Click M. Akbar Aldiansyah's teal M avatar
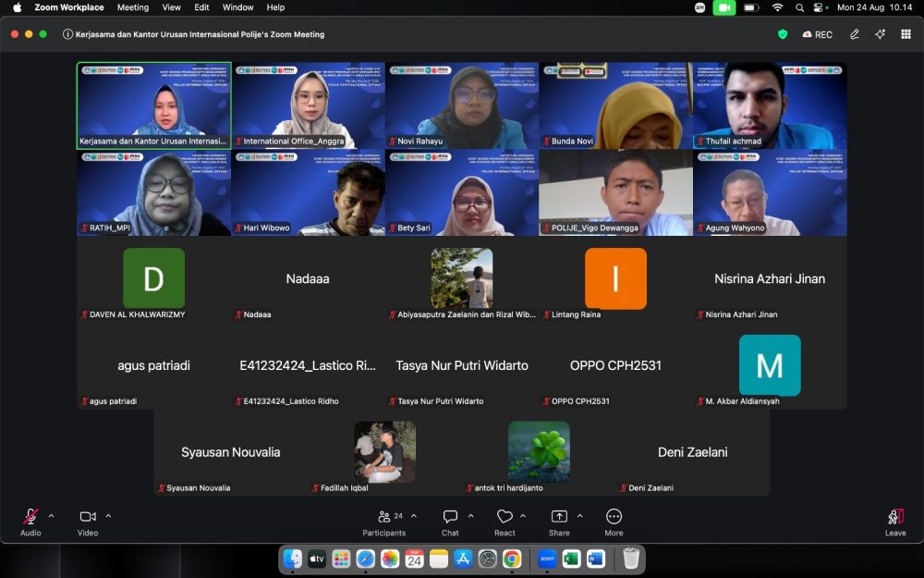The image size is (924, 578). tap(770, 365)
